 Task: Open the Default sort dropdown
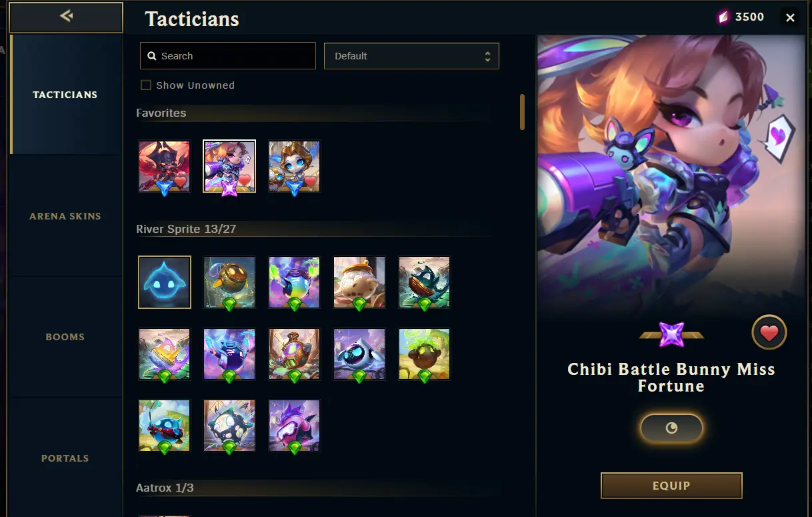[411, 56]
